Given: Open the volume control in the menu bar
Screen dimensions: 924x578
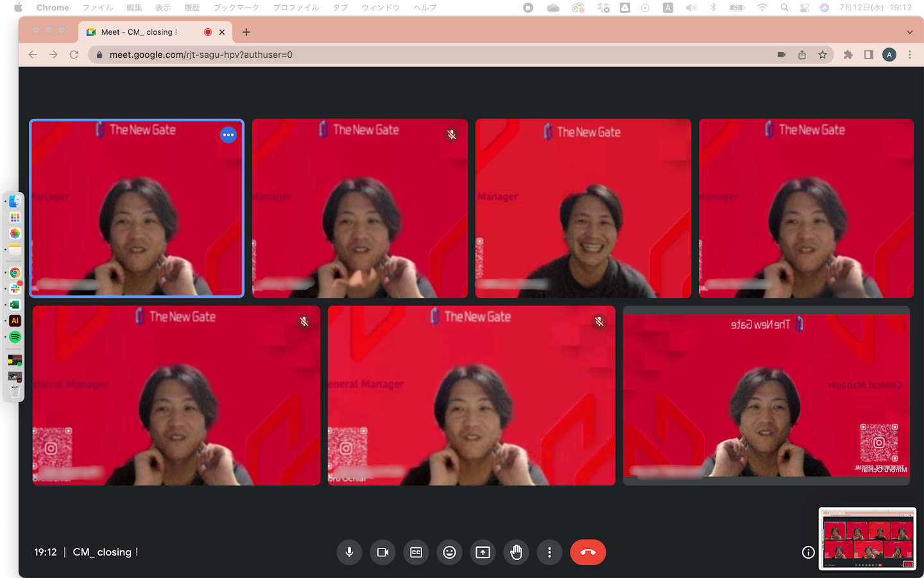Looking at the screenshot, I should [691, 8].
